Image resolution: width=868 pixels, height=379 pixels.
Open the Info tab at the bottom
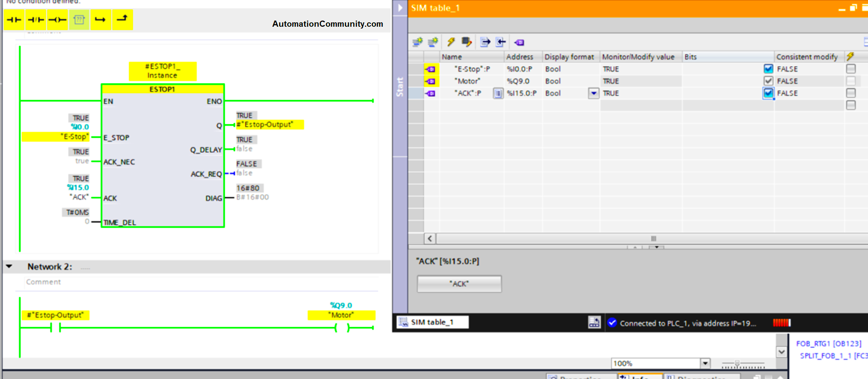(640, 376)
